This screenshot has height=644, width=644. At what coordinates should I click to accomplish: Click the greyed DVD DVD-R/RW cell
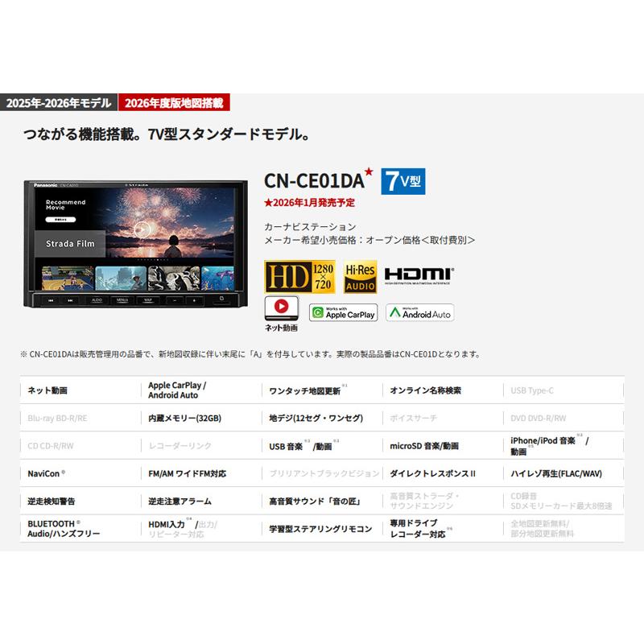563,418
